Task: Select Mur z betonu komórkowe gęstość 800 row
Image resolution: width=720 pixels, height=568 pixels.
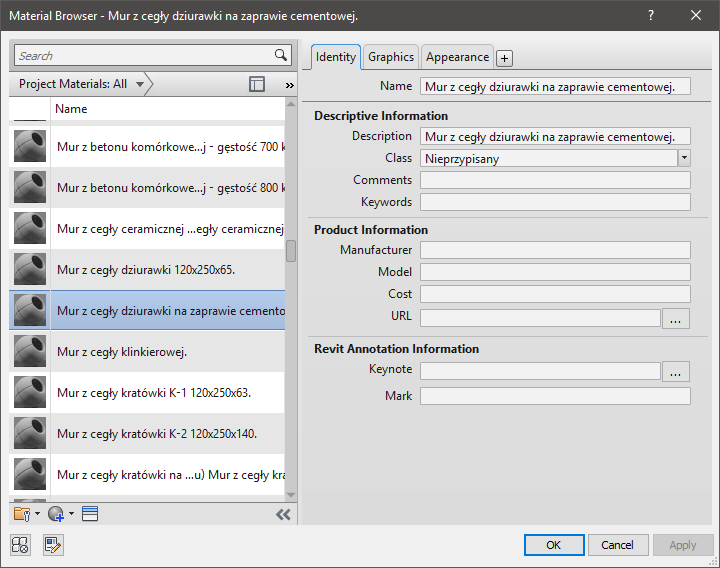Action: pos(147,187)
